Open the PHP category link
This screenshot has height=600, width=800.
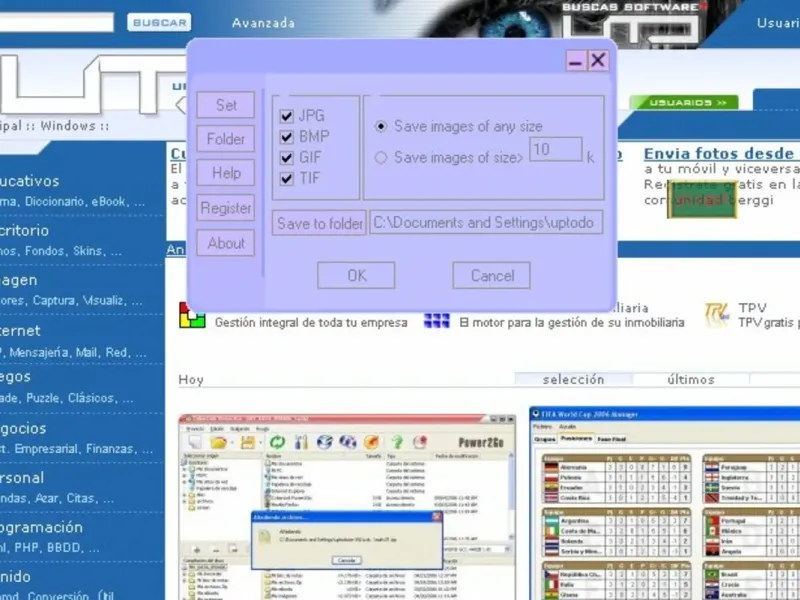[27, 548]
